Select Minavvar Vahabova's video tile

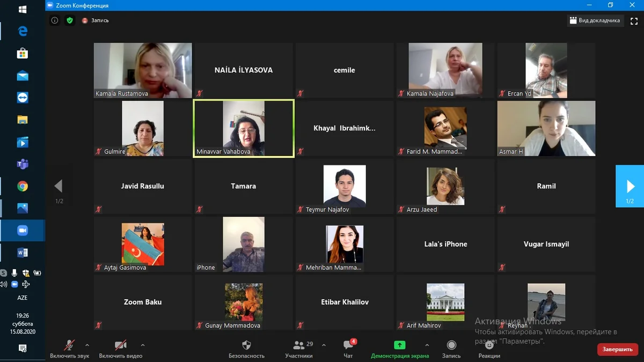[244, 129]
